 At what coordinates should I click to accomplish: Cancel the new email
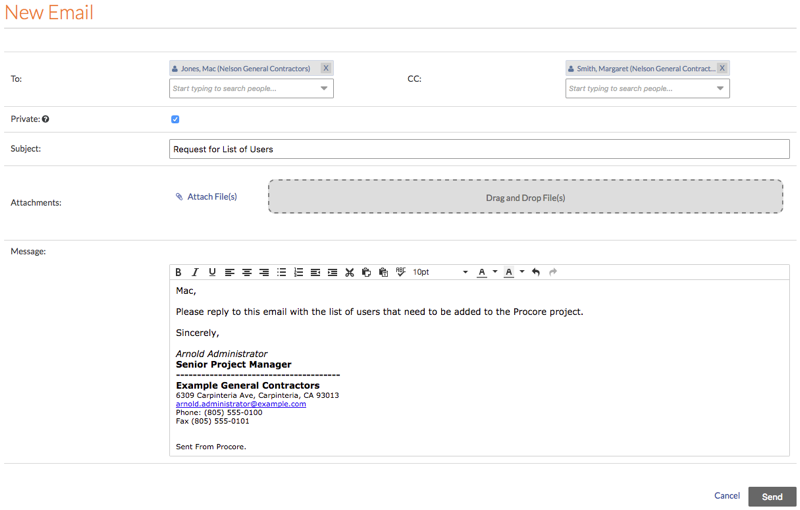[727, 496]
